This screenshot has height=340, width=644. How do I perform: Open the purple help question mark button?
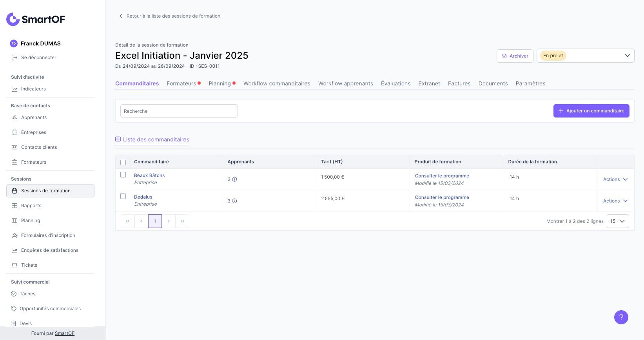[x=621, y=317]
